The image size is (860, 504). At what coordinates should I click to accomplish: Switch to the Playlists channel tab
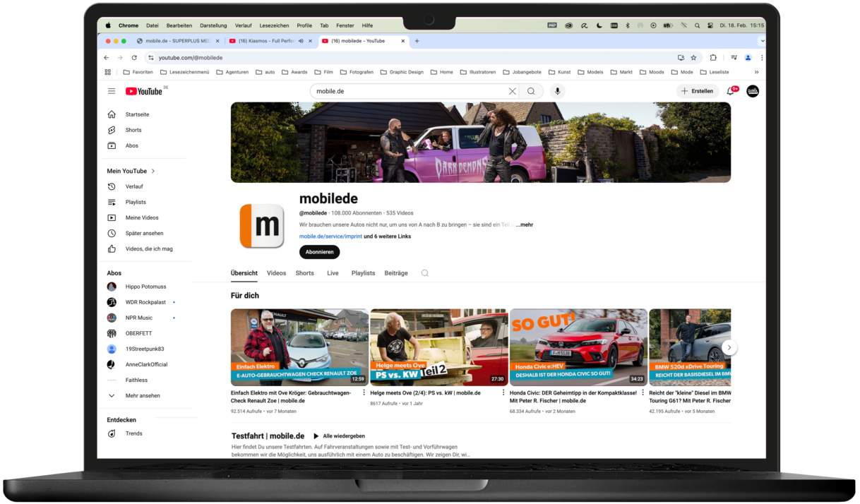pyautogui.click(x=363, y=273)
